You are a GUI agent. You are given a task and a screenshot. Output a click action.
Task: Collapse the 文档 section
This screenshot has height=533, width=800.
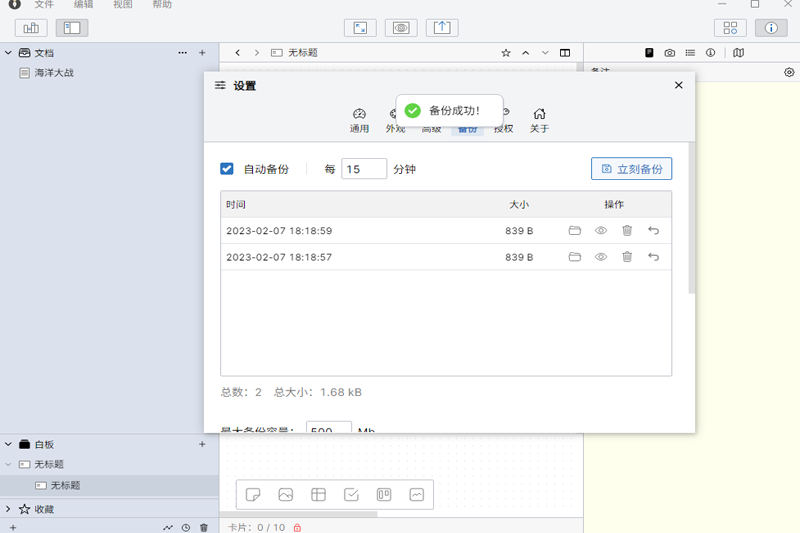click(x=9, y=52)
